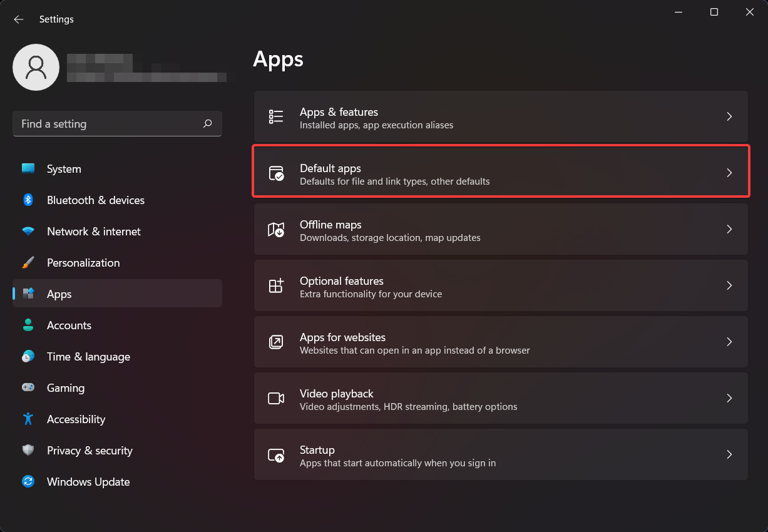Viewport: 768px width, 532px height.
Task: Open System settings in sidebar
Action: click(x=64, y=169)
